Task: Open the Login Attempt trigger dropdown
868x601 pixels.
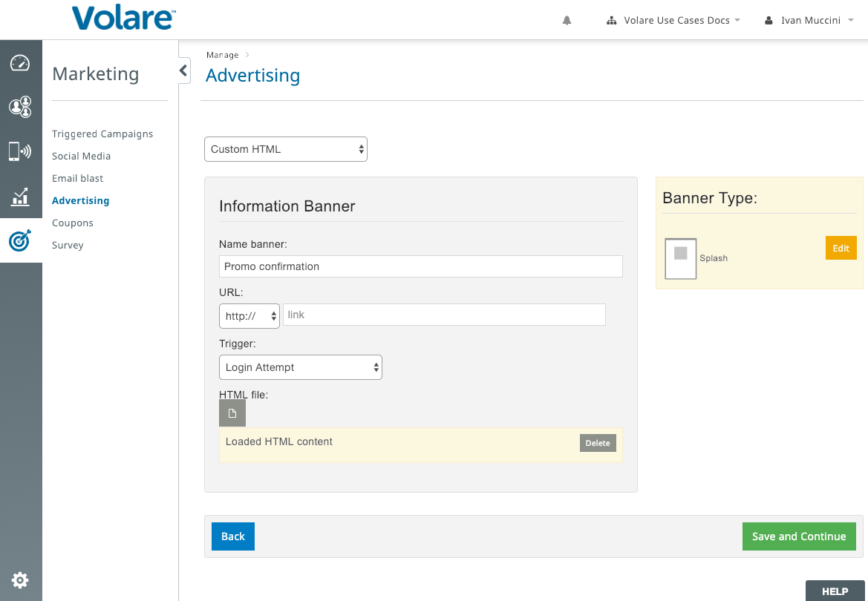Action: [x=301, y=367]
